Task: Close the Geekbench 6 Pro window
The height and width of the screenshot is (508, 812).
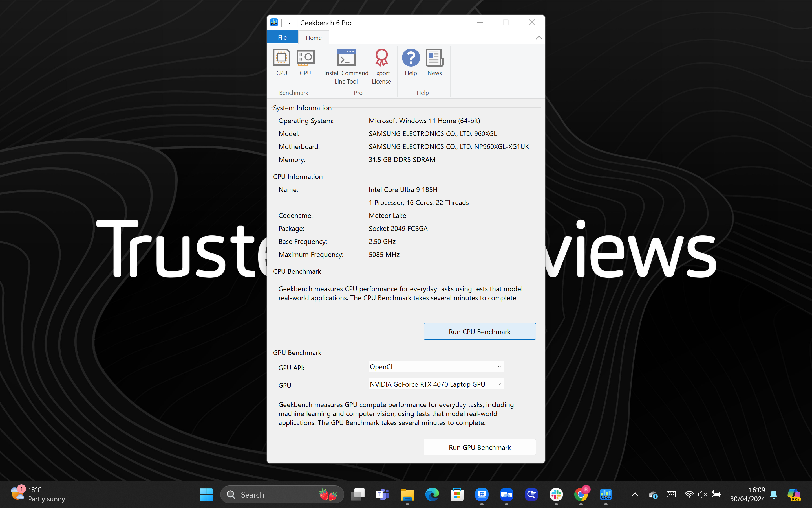Action: click(532, 23)
